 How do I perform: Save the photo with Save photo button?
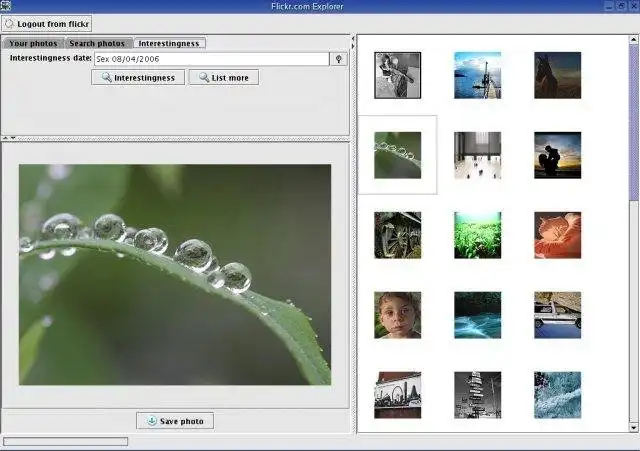click(175, 421)
